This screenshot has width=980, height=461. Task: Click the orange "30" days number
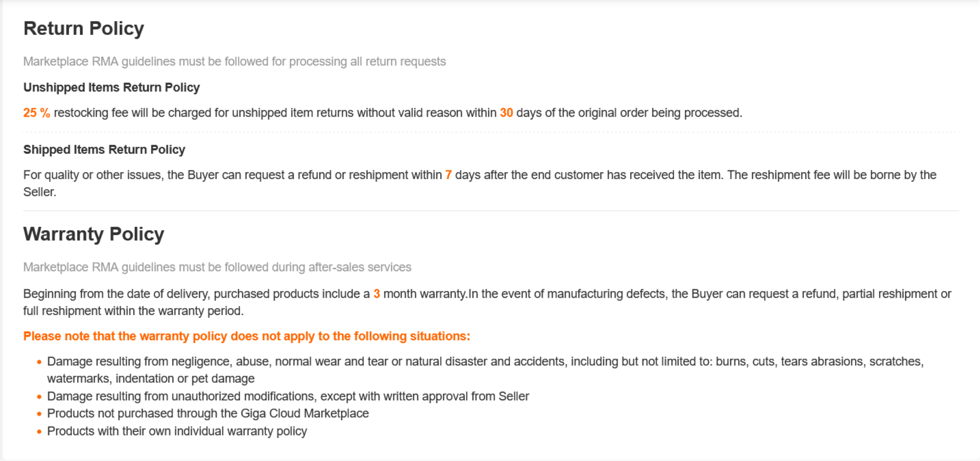pos(506,113)
